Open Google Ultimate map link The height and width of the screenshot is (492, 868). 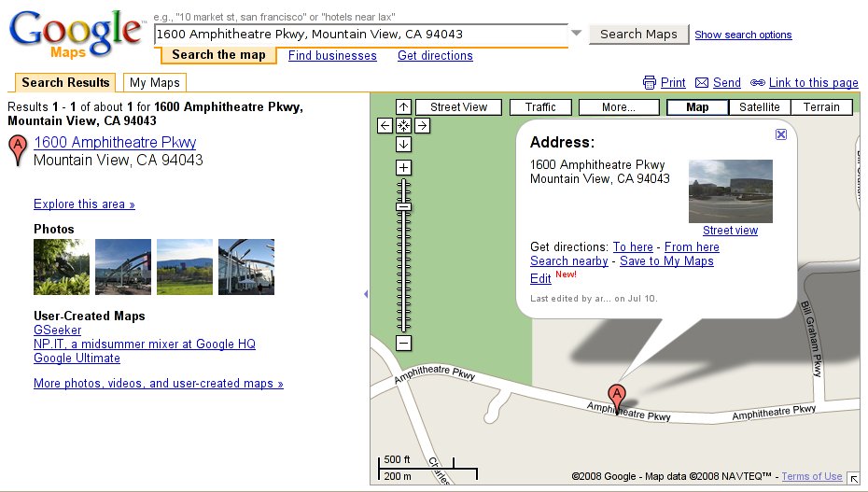pos(77,358)
